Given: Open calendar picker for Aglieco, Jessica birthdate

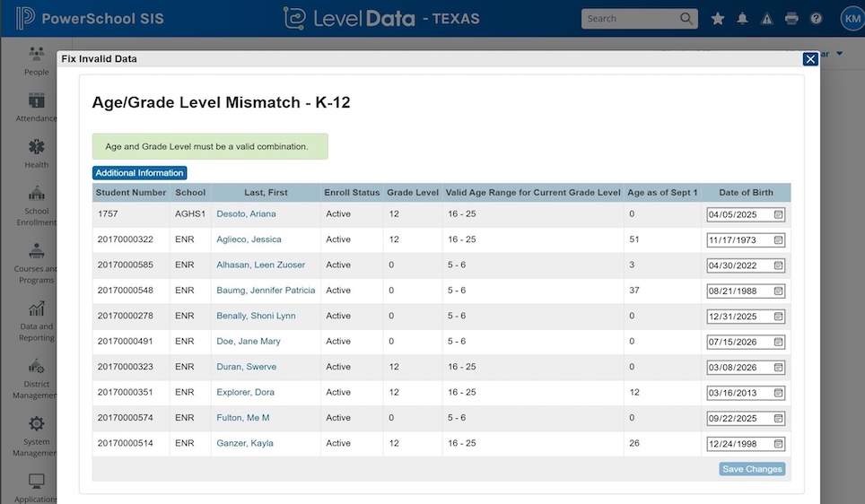Looking at the screenshot, I should (x=778, y=239).
